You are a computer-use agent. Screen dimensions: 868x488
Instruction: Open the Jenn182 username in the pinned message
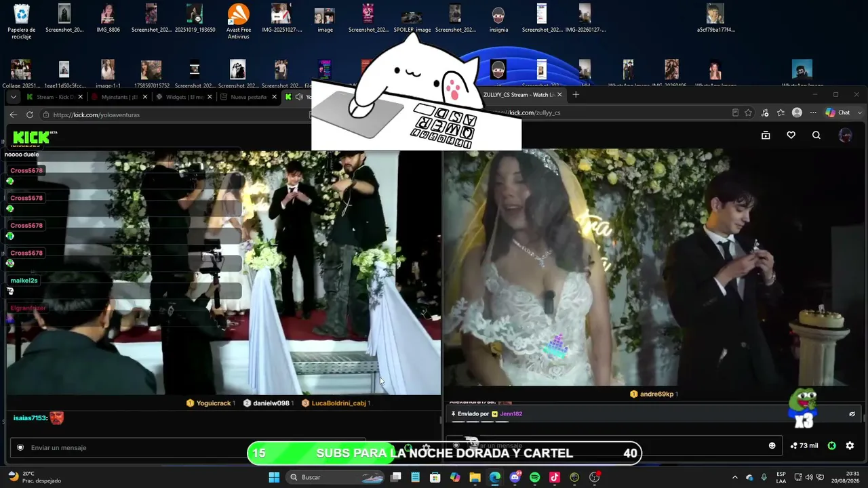511,413
